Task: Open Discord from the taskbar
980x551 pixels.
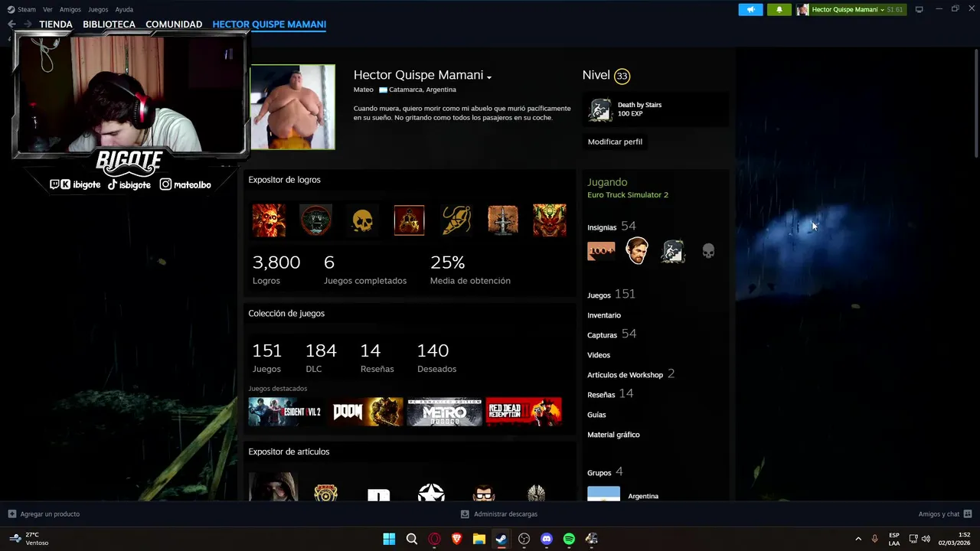Action: coord(547,539)
